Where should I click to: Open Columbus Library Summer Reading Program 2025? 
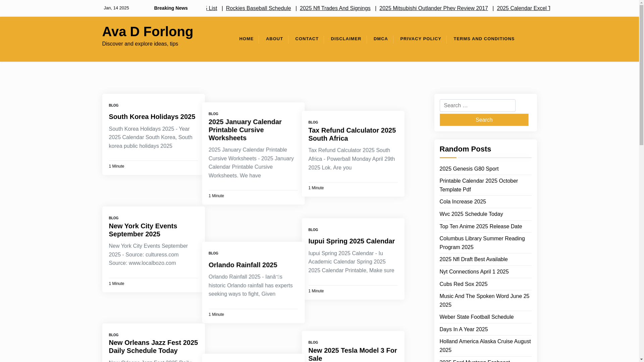pyautogui.click(x=482, y=243)
